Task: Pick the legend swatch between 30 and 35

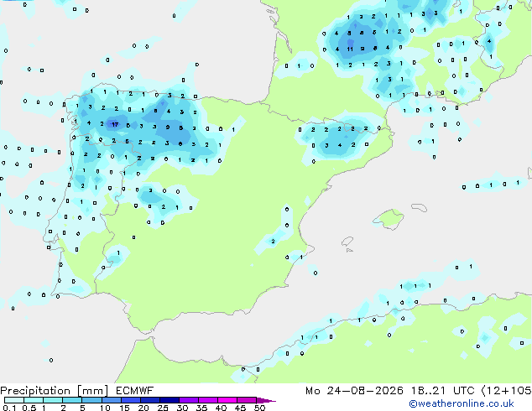Action: [189, 400]
